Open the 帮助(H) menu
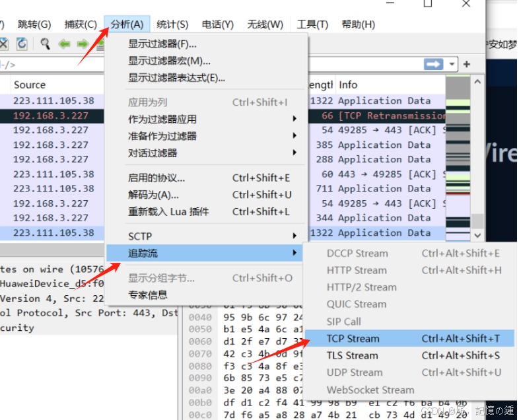 (x=358, y=24)
